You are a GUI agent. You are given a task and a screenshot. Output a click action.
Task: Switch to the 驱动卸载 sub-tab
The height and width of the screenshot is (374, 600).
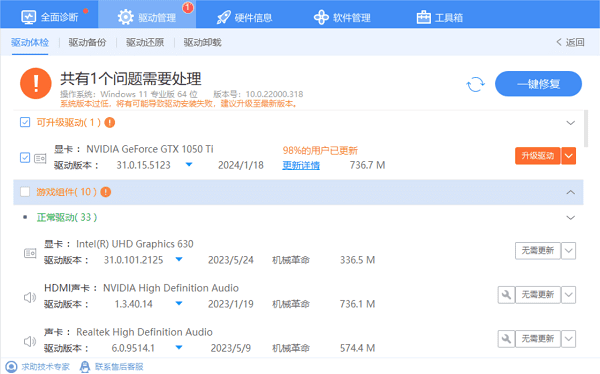(x=202, y=42)
